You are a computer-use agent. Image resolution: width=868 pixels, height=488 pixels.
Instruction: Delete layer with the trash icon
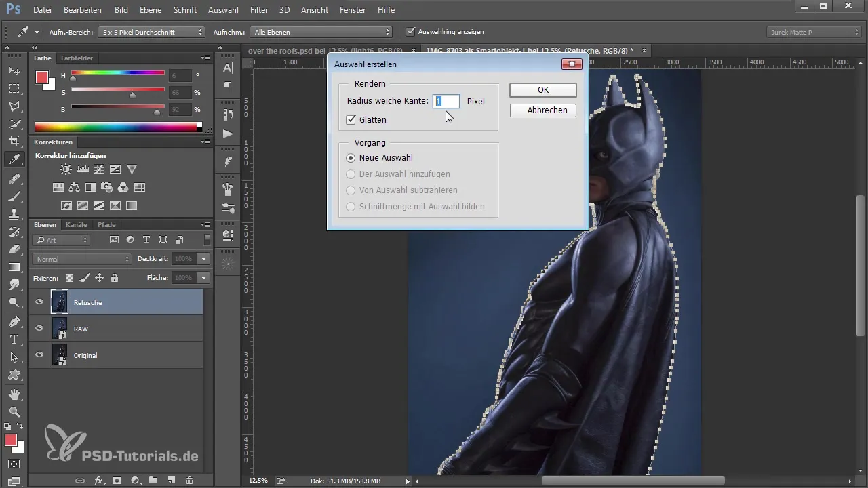189,481
